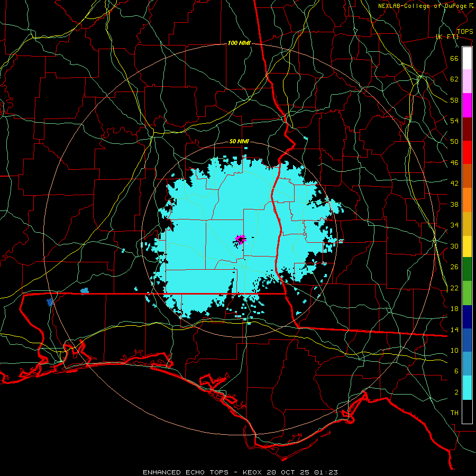The width and height of the screenshot is (476, 476).
Task: Click the NEXLAB-College of DuPage credit
Action: [426, 6]
